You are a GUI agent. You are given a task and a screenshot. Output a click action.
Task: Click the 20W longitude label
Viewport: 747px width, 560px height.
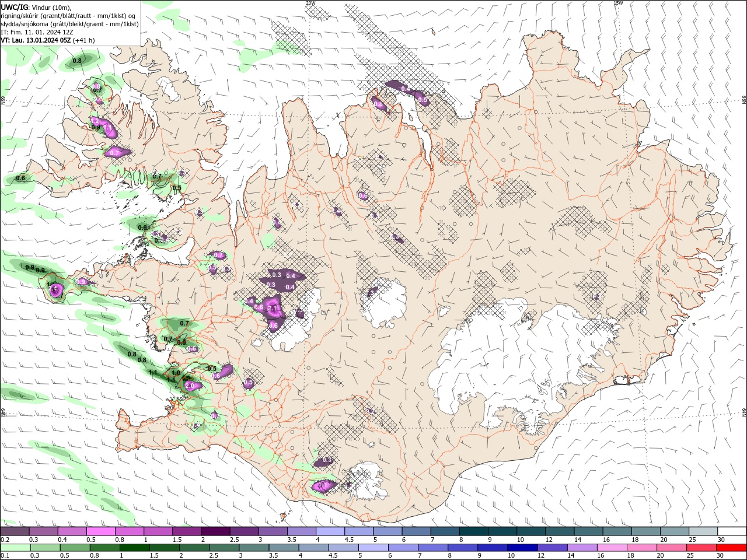[310, 3]
